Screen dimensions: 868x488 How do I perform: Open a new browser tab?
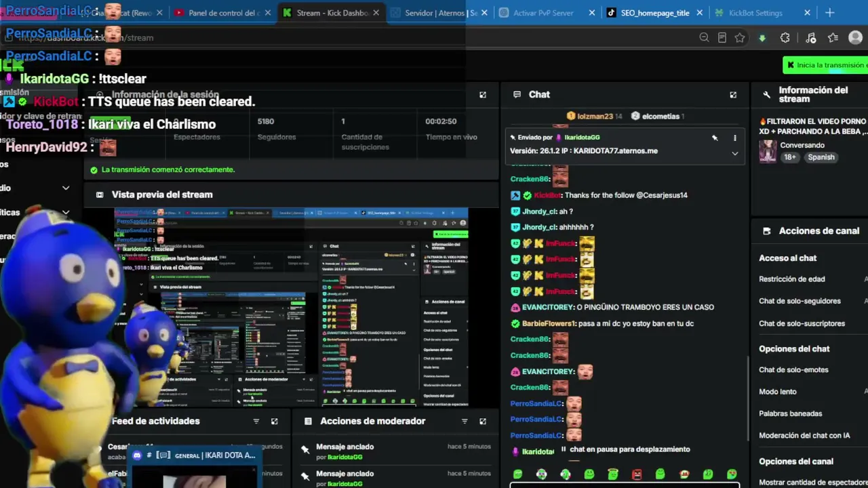[x=830, y=13]
